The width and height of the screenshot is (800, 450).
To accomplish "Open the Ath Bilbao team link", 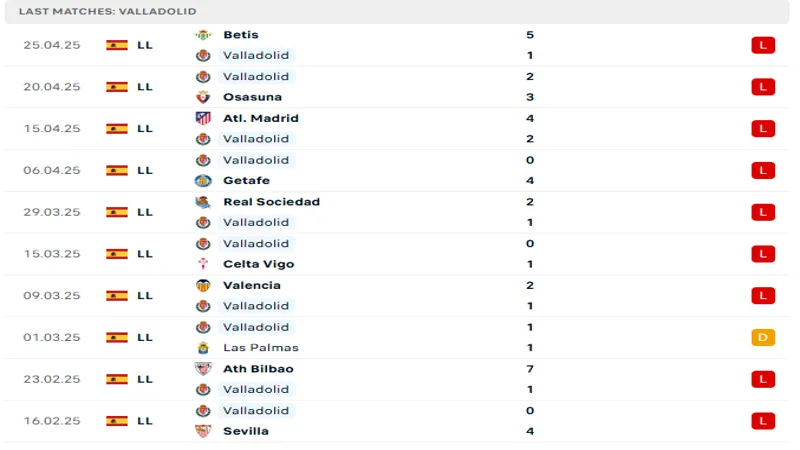I will pyautogui.click(x=258, y=369).
